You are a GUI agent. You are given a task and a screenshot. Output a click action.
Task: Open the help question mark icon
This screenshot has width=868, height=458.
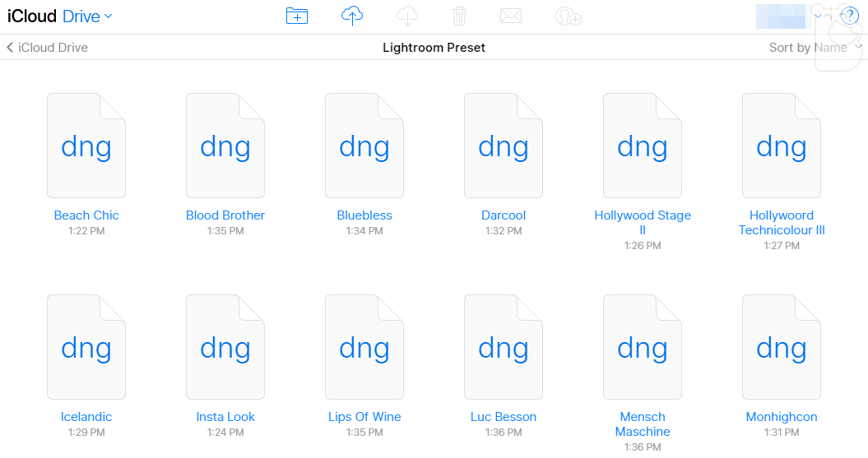pyautogui.click(x=849, y=16)
